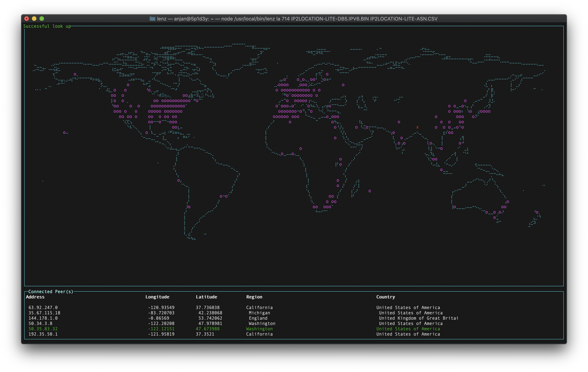This screenshot has height=372, width=588.
Task: Click the Successful look up label
Action: (x=47, y=26)
